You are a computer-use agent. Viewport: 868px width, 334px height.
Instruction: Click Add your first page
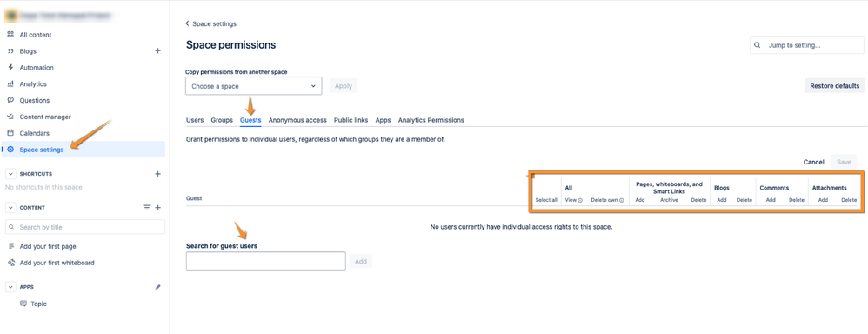click(x=48, y=246)
